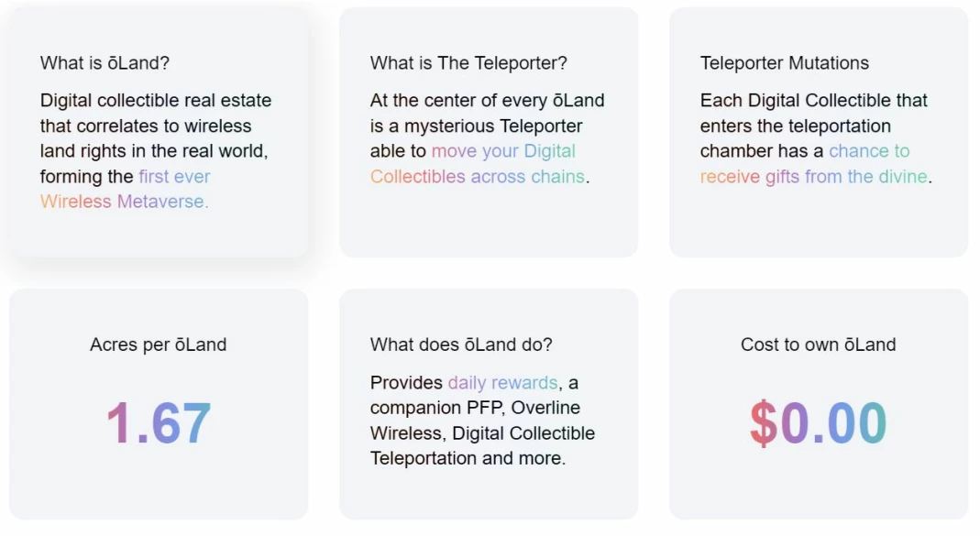This screenshot has height=536, width=980.
Task: Click the 'Digital collectible real estate' description text
Action: coord(156,101)
